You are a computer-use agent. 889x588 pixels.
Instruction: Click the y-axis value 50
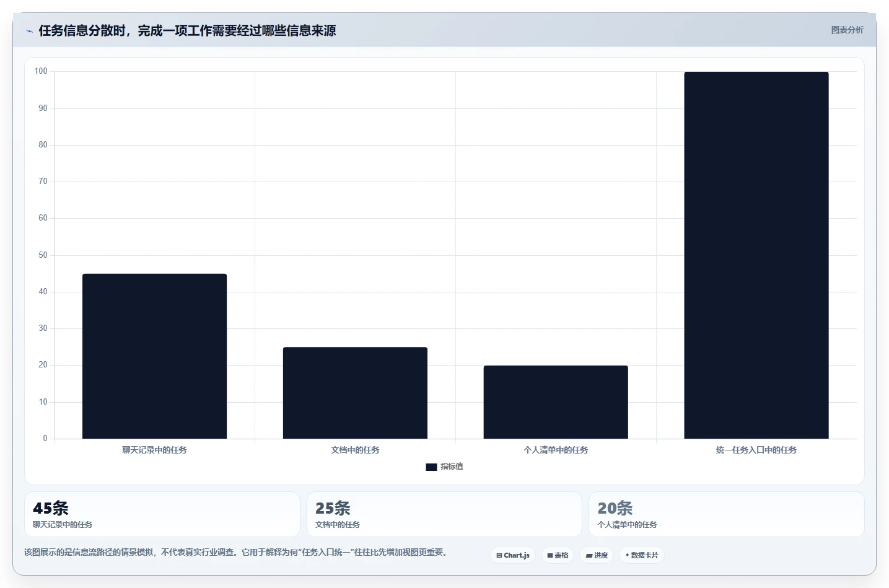tap(43, 255)
